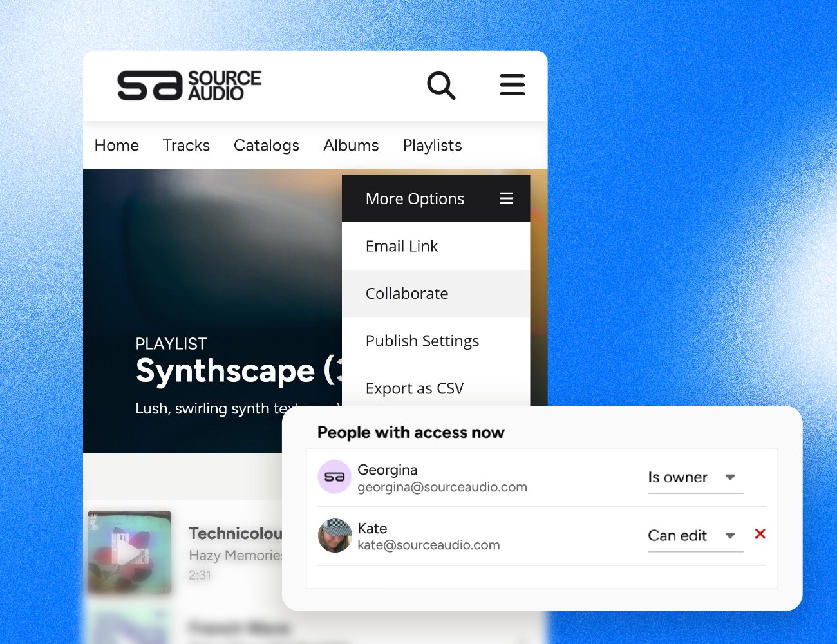Go to the Tracks tab

(x=186, y=146)
